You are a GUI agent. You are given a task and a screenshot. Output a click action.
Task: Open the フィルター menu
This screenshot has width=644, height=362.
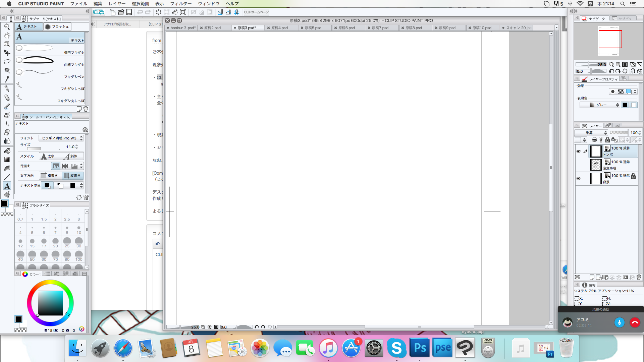coord(180,4)
